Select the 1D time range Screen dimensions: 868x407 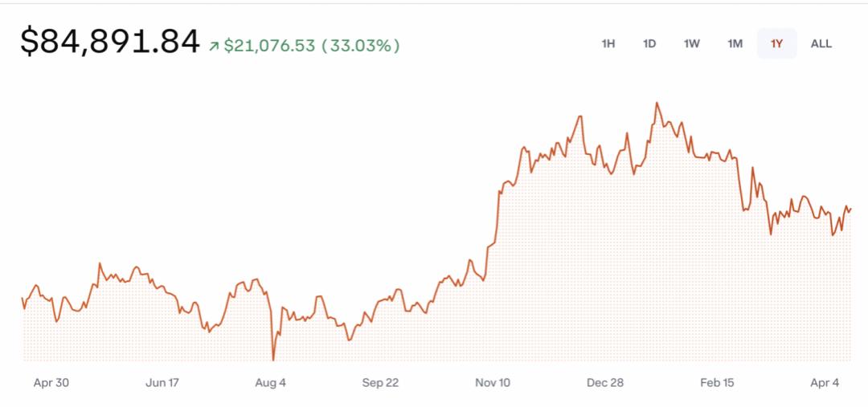pos(649,43)
